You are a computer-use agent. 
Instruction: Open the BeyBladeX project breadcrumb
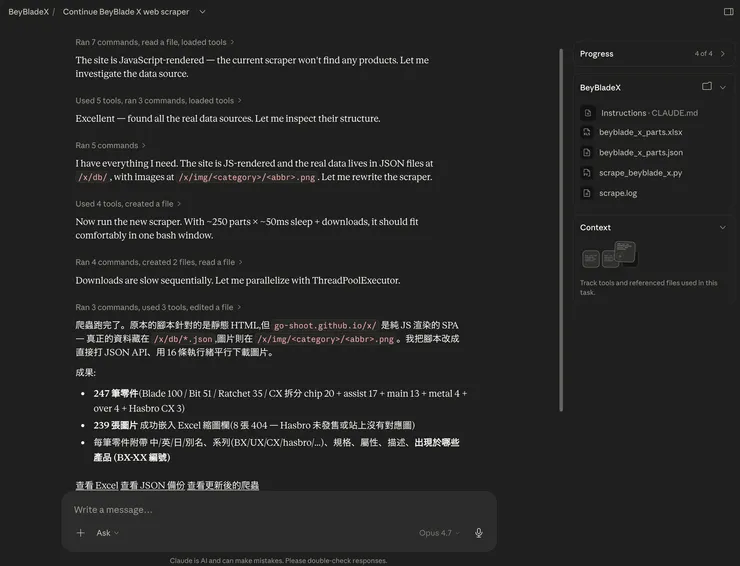click(28, 12)
